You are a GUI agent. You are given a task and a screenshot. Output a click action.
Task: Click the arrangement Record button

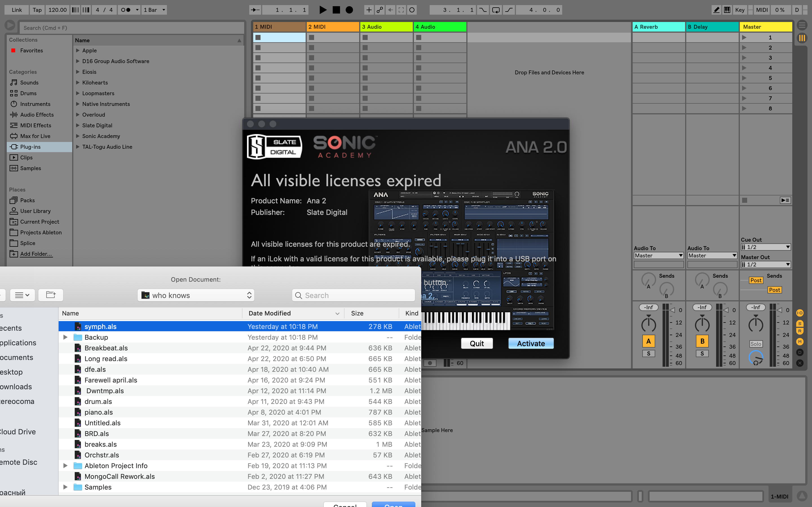pos(349,10)
